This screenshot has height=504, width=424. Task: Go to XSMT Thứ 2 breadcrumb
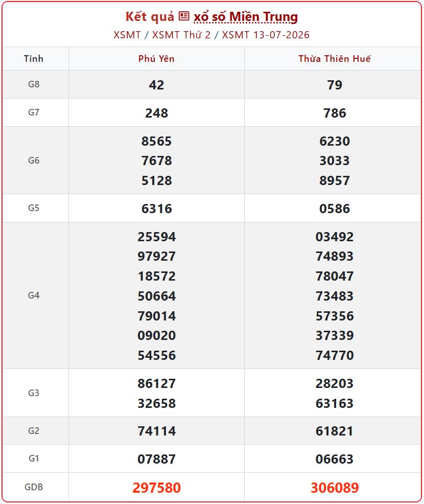[x=181, y=35]
